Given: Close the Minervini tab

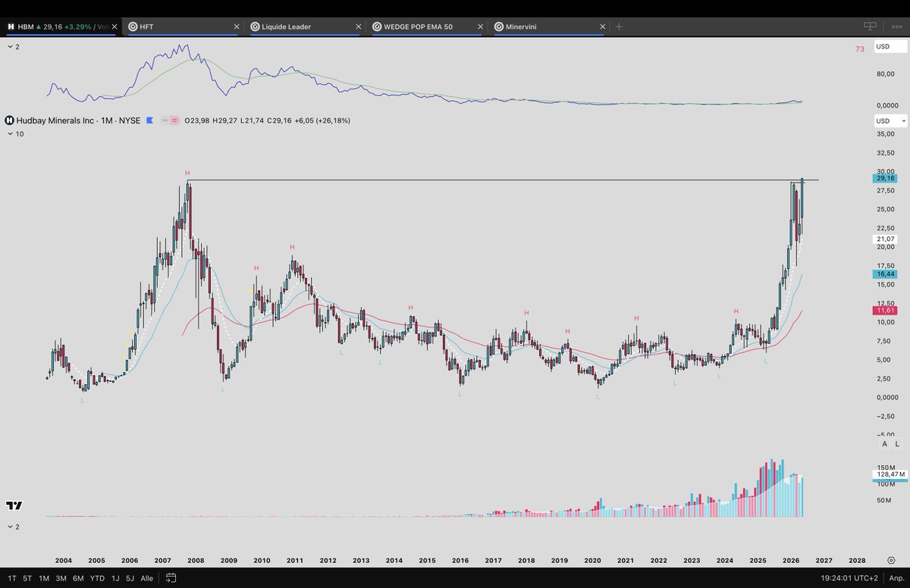Looking at the screenshot, I should (602, 27).
